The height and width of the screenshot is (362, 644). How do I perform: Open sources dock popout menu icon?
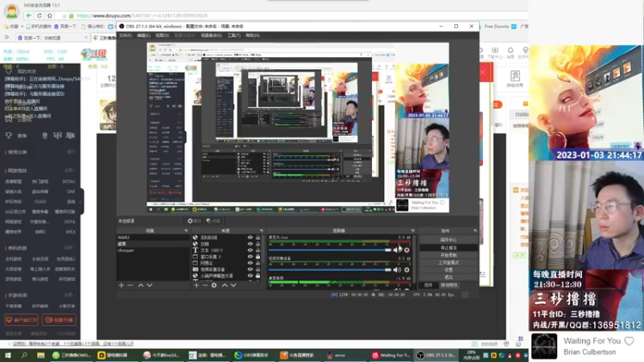point(262,231)
